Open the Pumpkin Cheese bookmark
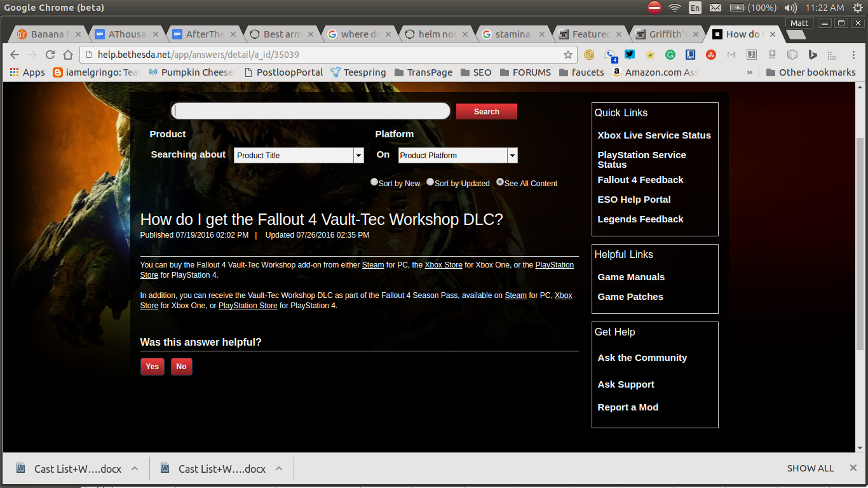The height and width of the screenshot is (488, 868). pyautogui.click(x=191, y=72)
